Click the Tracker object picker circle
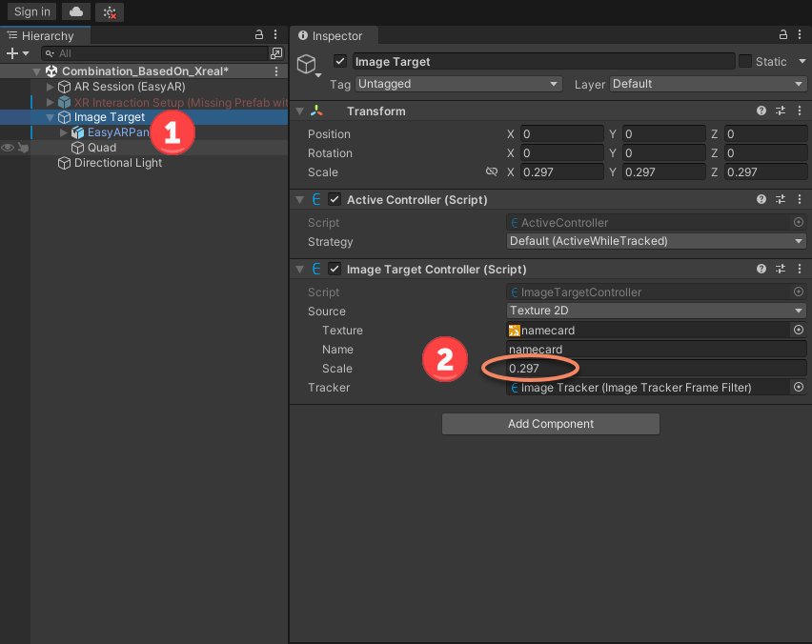Image resolution: width=812 pixels, height=644 pixels. point(799,388)
